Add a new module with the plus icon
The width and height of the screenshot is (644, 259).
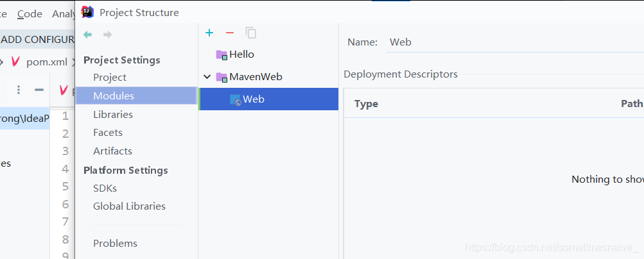(x=209, y=33)
